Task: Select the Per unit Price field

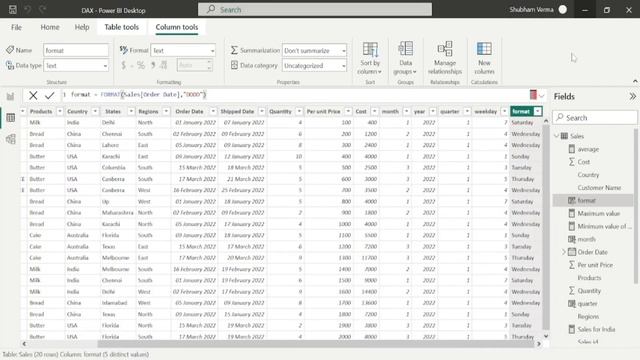Action: pyautogui.click(x=595, y=265)
